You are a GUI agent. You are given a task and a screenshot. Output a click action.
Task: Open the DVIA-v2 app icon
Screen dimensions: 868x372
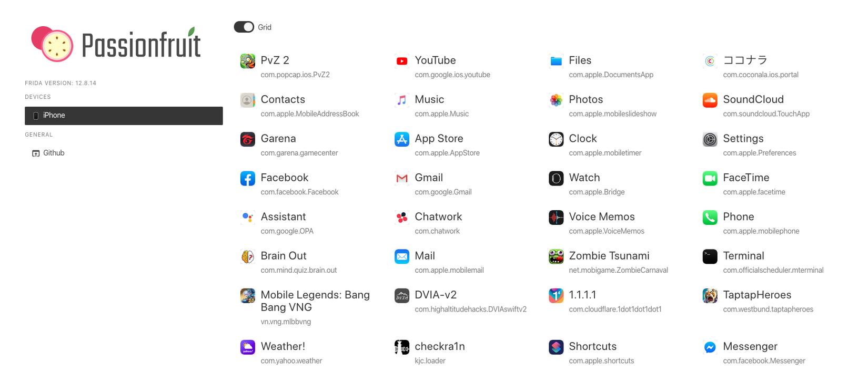(x=402, y=296)
